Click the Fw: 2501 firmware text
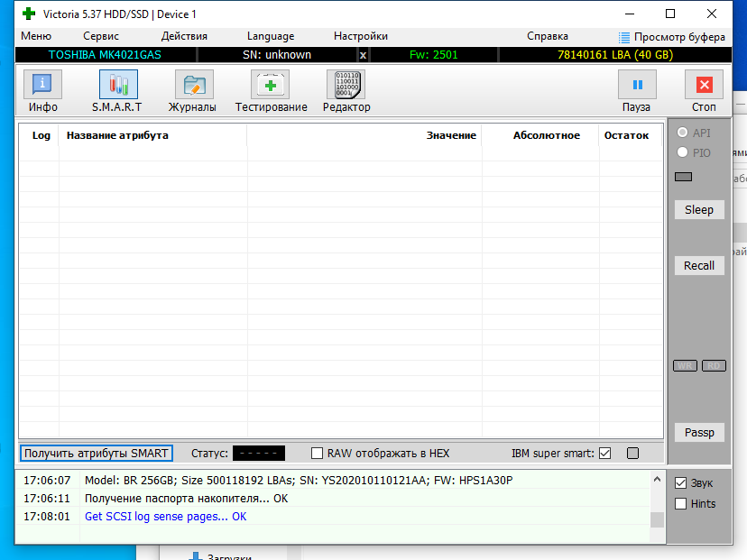 (434, 55)
